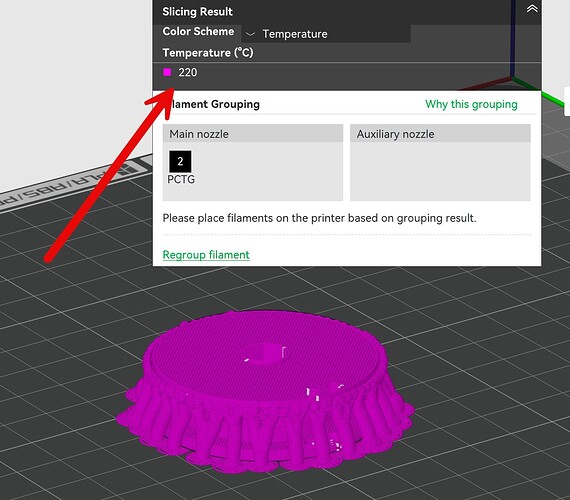This screenshot has height=500, width=570.
Task: Click the Main nozzle group header
Action: point(253,133)
